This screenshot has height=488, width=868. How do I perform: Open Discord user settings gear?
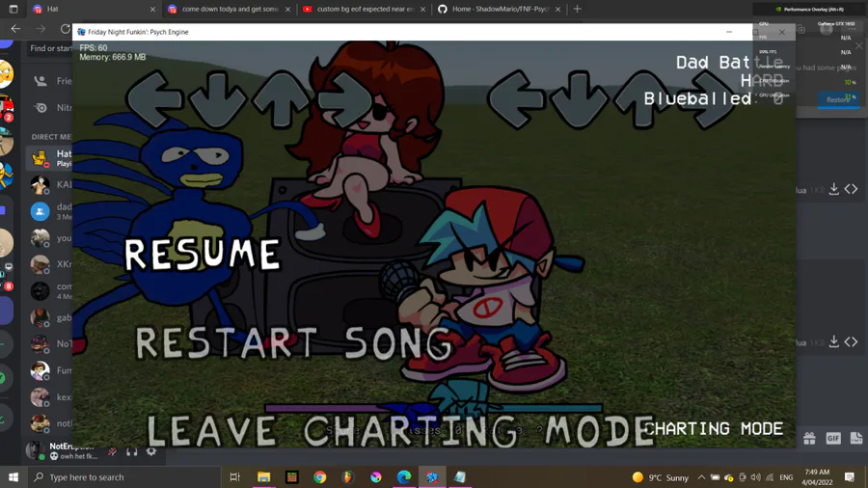[x=151, y=451]
